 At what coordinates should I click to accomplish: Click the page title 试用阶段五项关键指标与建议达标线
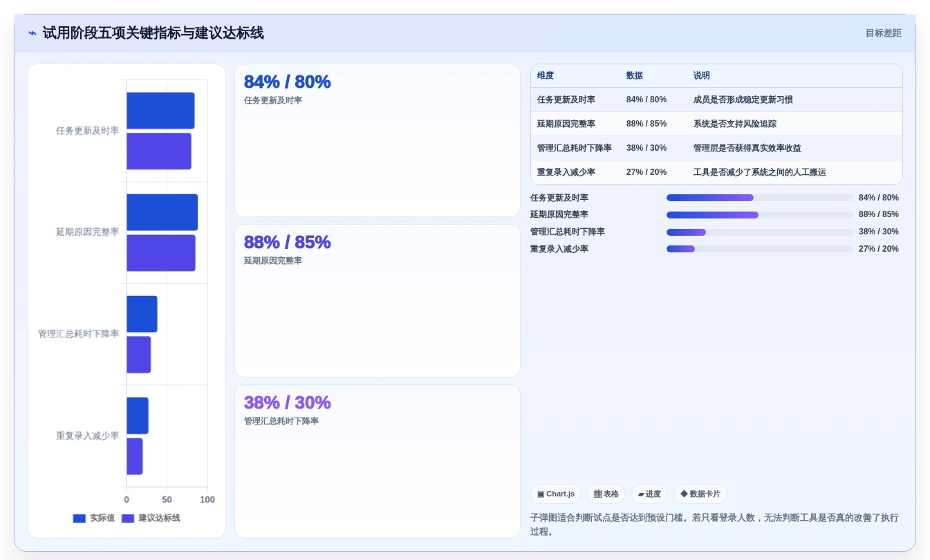pyautogui.click(x=153, y=33)
